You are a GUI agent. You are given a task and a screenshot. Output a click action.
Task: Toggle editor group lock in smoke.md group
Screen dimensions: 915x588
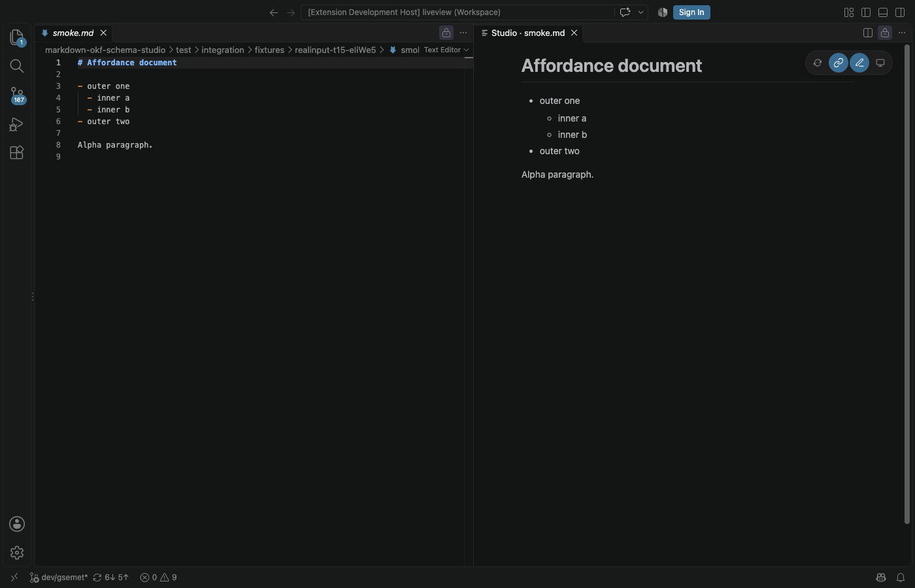tap(446, 33)
